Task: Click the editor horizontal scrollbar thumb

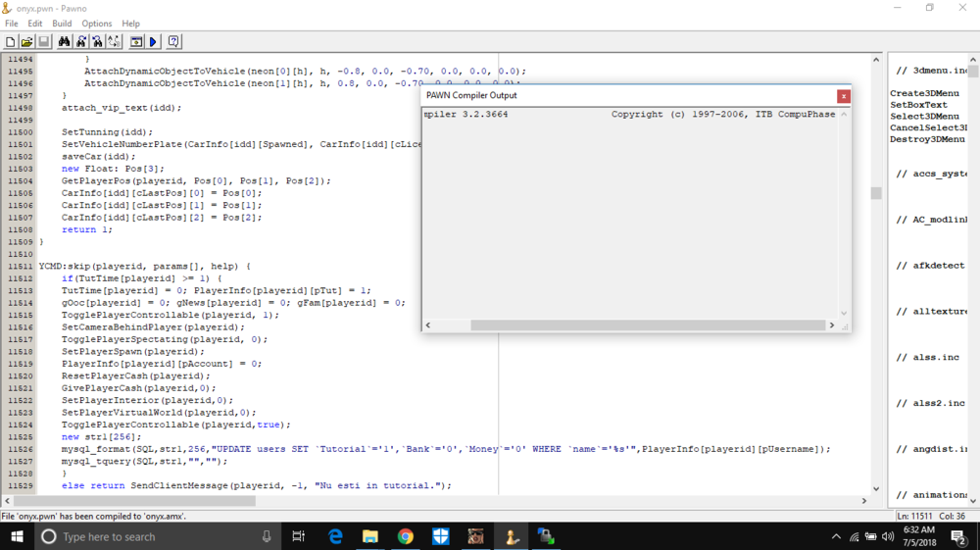Action: [x=134, y=501]
